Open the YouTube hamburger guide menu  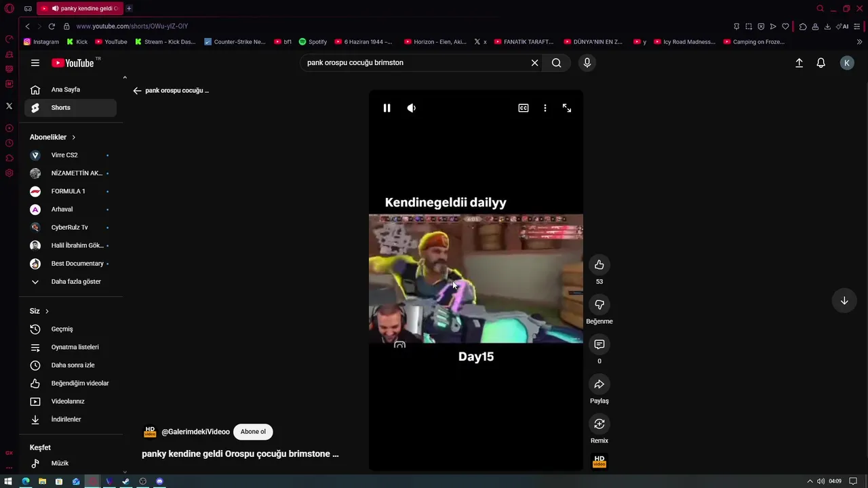[35, 63]
